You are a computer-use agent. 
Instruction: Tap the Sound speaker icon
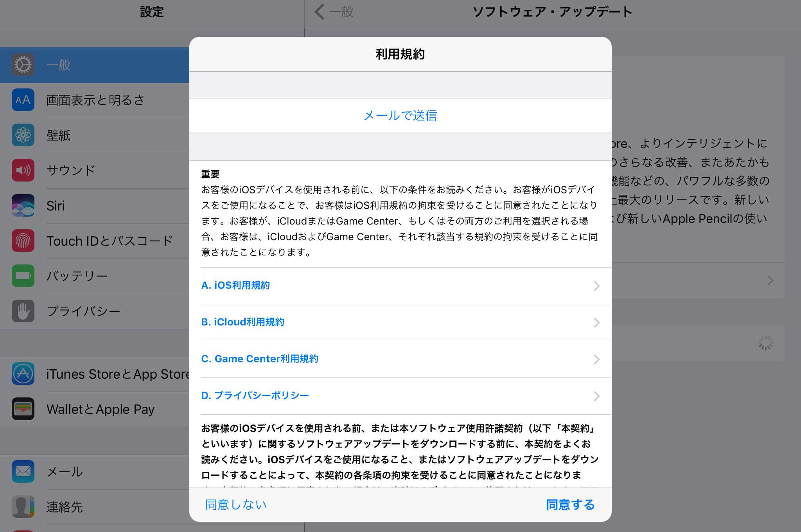click(23, 170)
